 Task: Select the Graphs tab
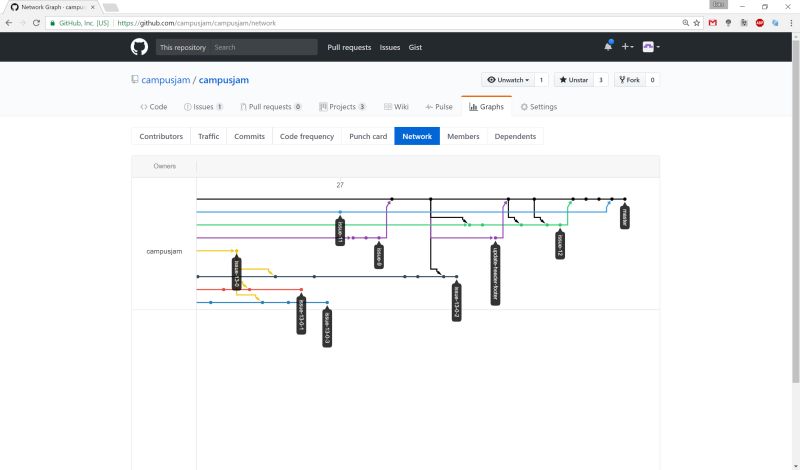486,107
